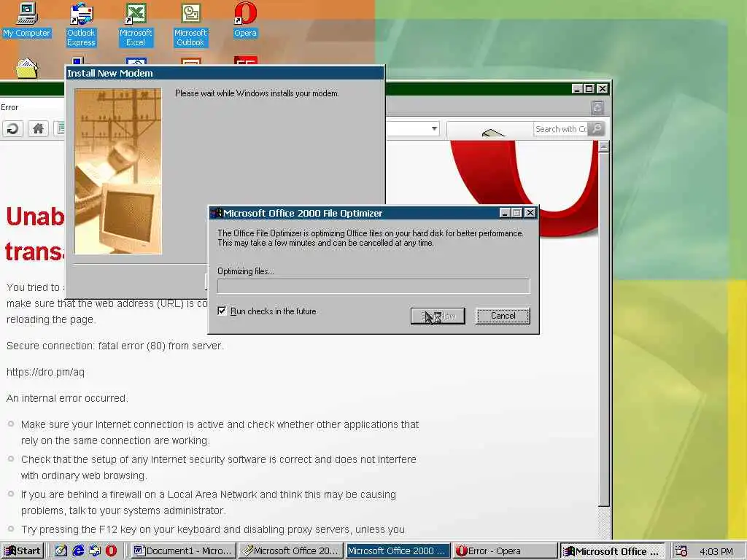Click Opera's search magnifier icon
Image resolution: width=747 pixels, height=560 pixels.
(x=596, y=128)
